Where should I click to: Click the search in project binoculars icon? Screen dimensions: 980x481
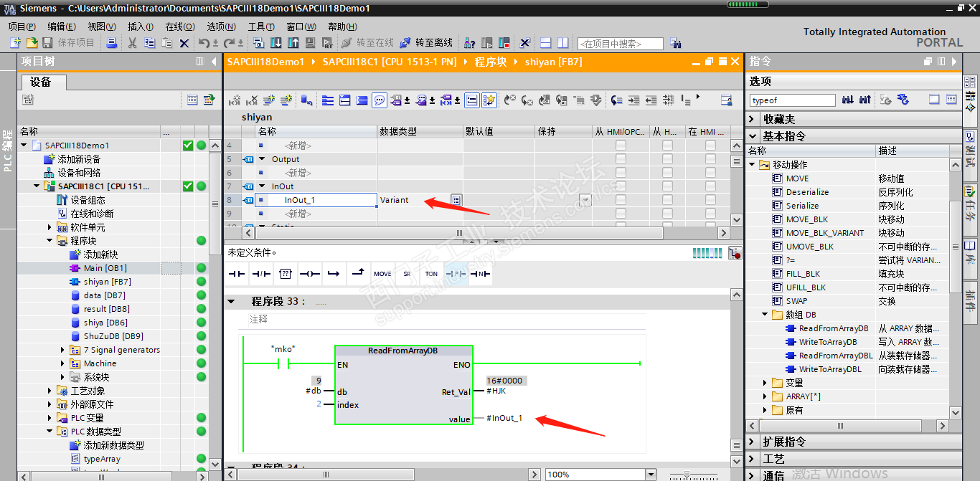coord(675,44)
